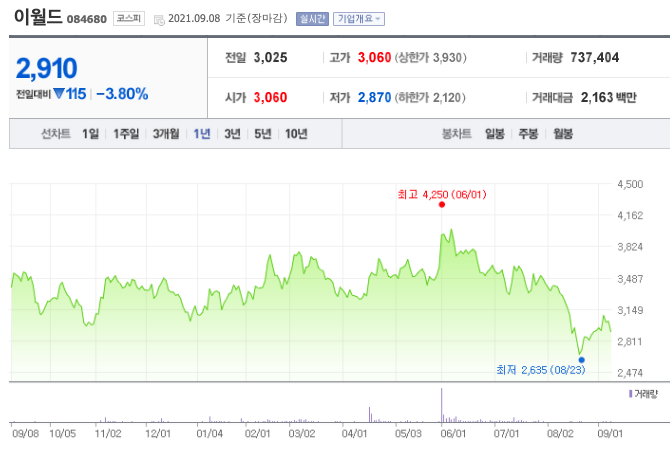Click the tallest volume bar near 06/01

point(441,405)
